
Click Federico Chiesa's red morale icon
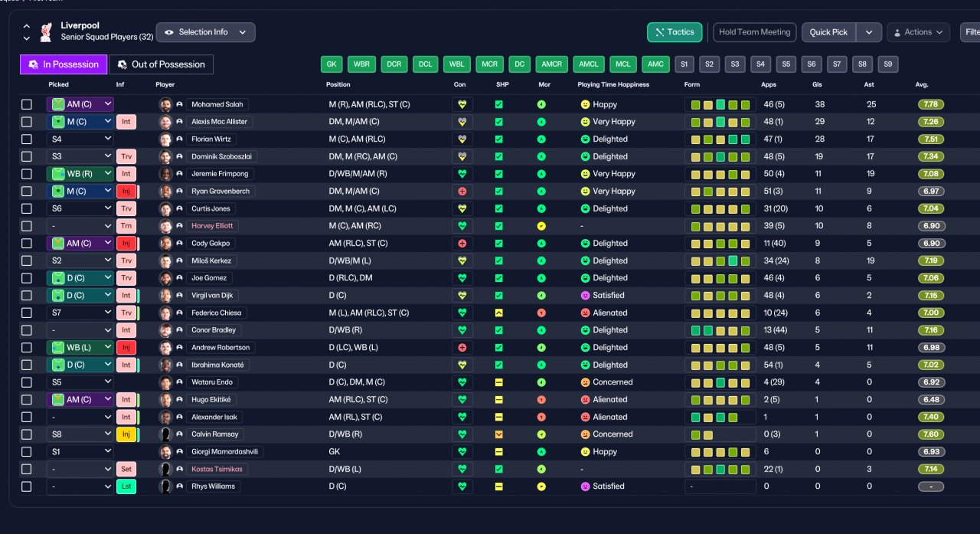point(541,313)
